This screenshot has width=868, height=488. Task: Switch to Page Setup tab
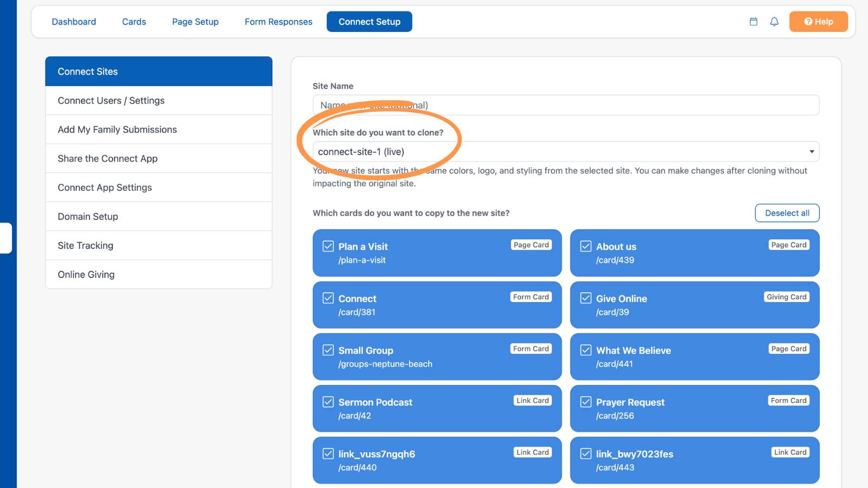tap(195, 22)
